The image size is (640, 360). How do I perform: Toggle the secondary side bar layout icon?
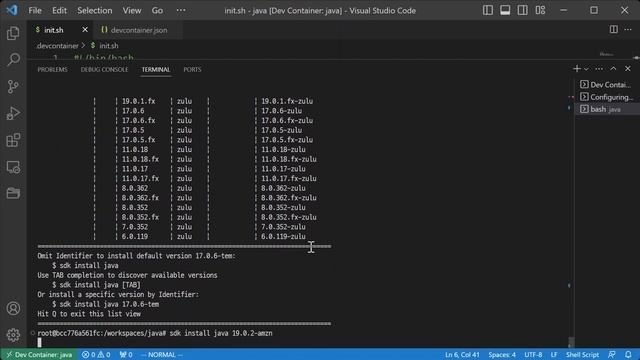click(x=522, y=10)
